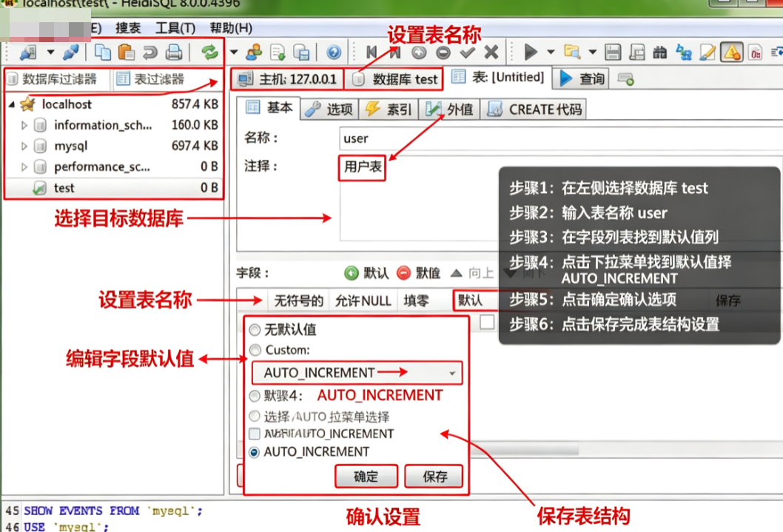
Task: Open the run query dropdown arrow
Action: [551, 52]
